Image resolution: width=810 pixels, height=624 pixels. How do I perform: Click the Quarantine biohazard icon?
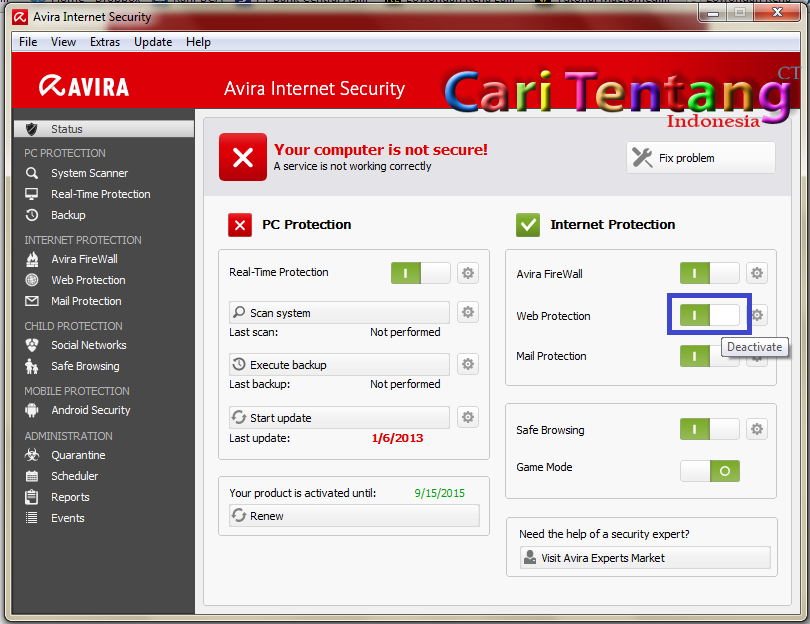coord(32,455)
